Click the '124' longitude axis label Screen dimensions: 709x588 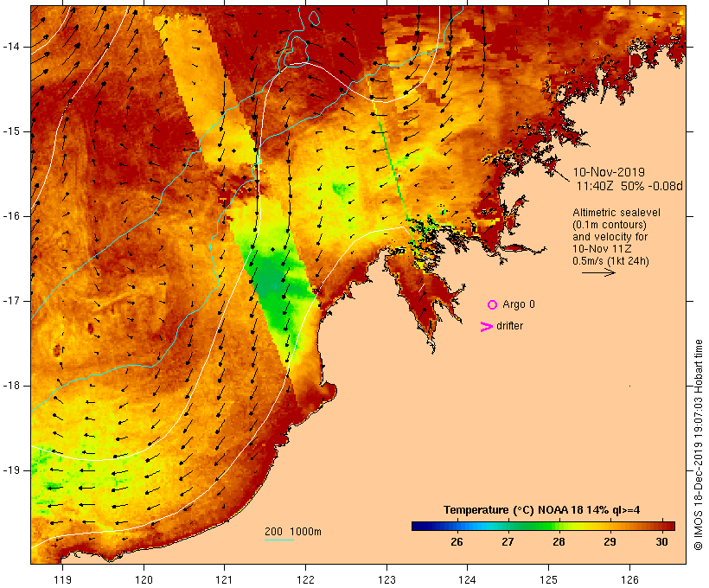tap(468, 579)
